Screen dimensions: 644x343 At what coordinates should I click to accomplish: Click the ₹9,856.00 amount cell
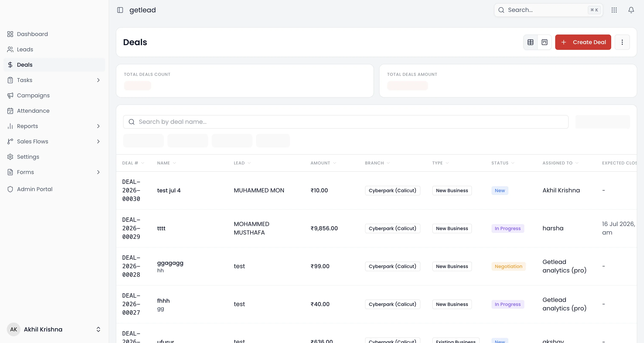coord(324,228)
